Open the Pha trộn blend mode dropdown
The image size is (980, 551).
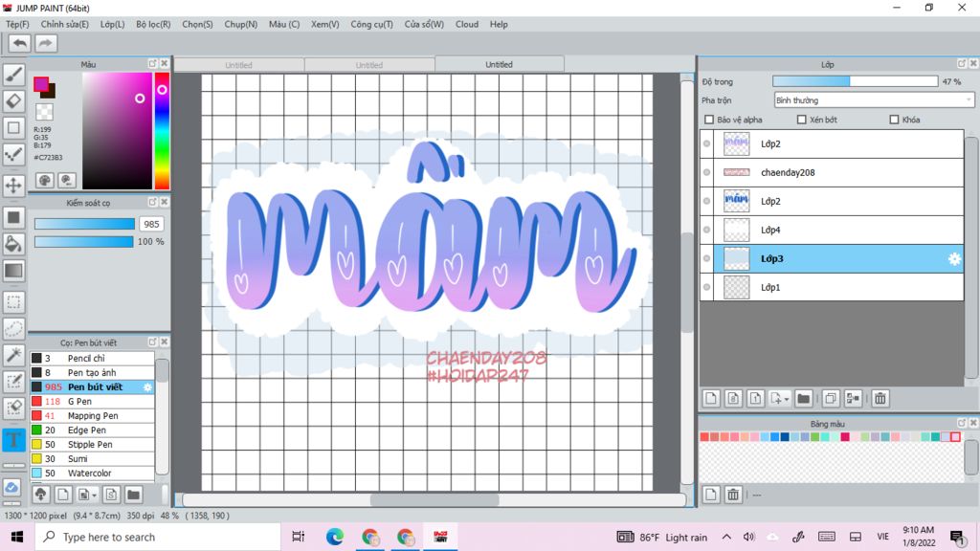tap(874, 99)
